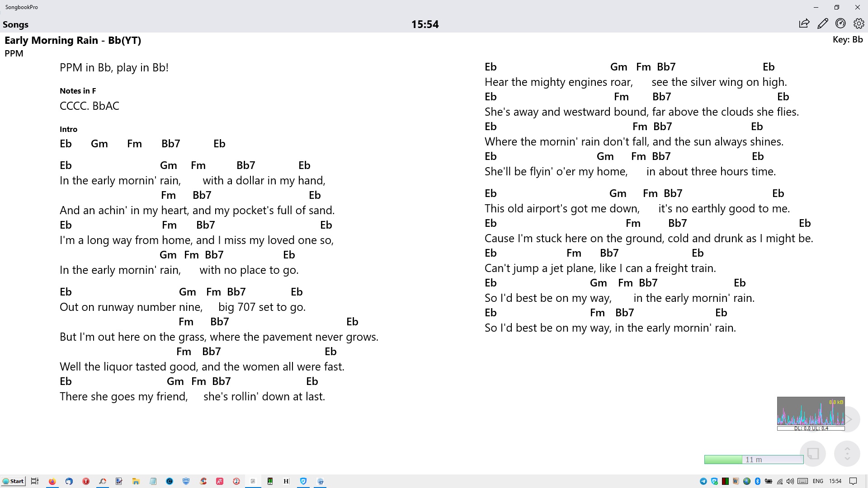
Task: Select lyric In the early mornin' rain, with a dollar
Action: coord(193,181)
